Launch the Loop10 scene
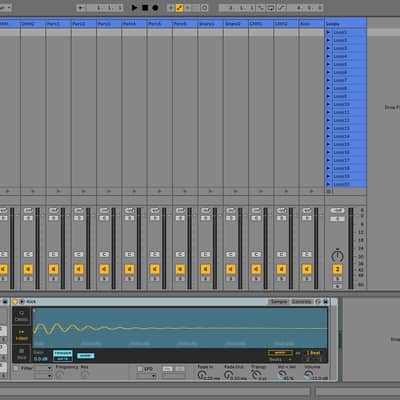Screen dimensions: 400x400 (328, 104)
